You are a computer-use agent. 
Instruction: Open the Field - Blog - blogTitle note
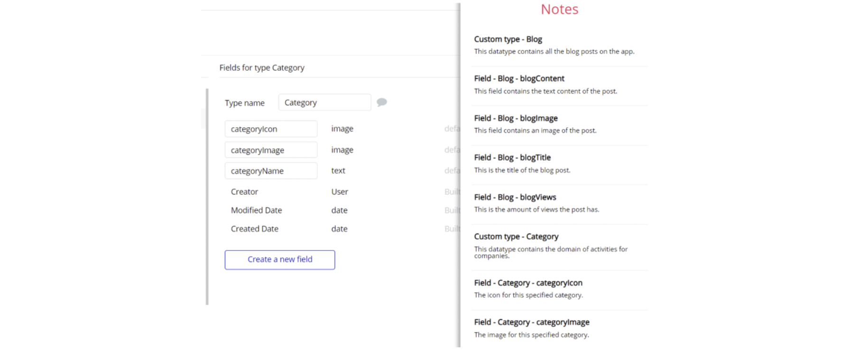[x=512, y=158]
